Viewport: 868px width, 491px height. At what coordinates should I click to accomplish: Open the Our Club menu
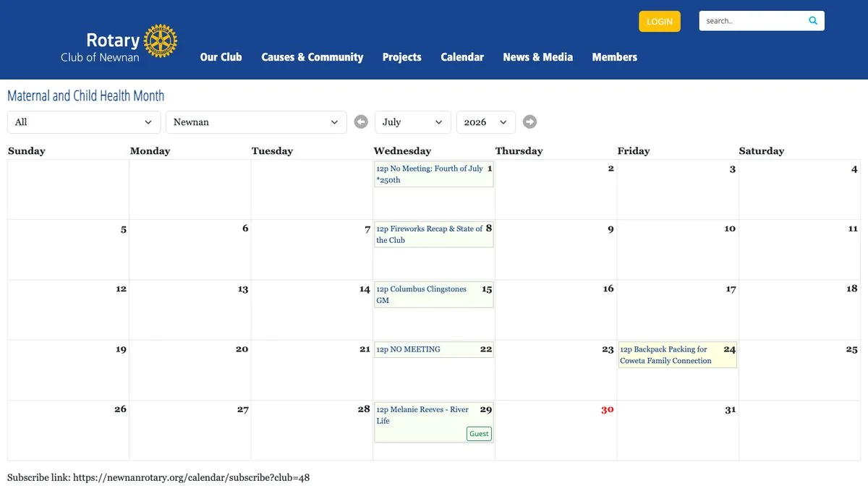[221, 57]
